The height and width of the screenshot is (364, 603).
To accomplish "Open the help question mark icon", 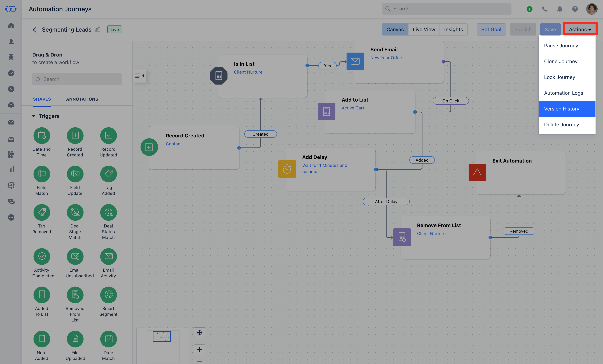I will tap(575, 9).
